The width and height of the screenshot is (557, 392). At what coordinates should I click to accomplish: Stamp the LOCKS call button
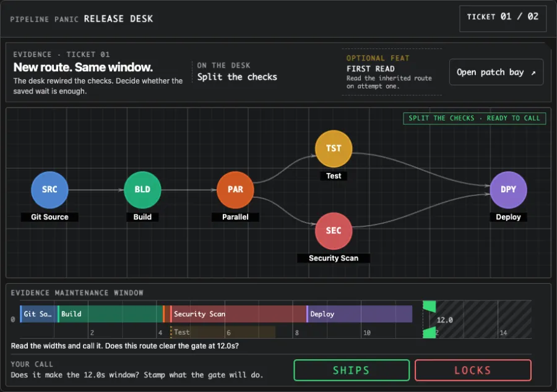[473, 370]
